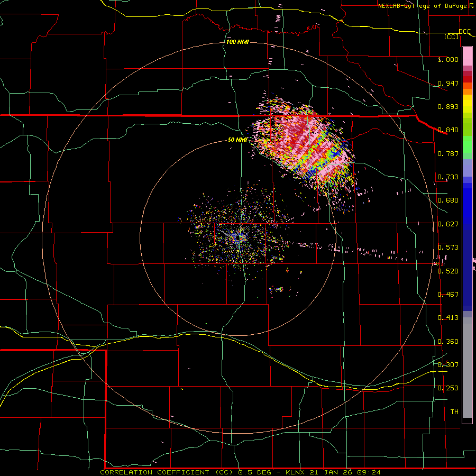Click the yellow DCC label

[x=464, y=31]
